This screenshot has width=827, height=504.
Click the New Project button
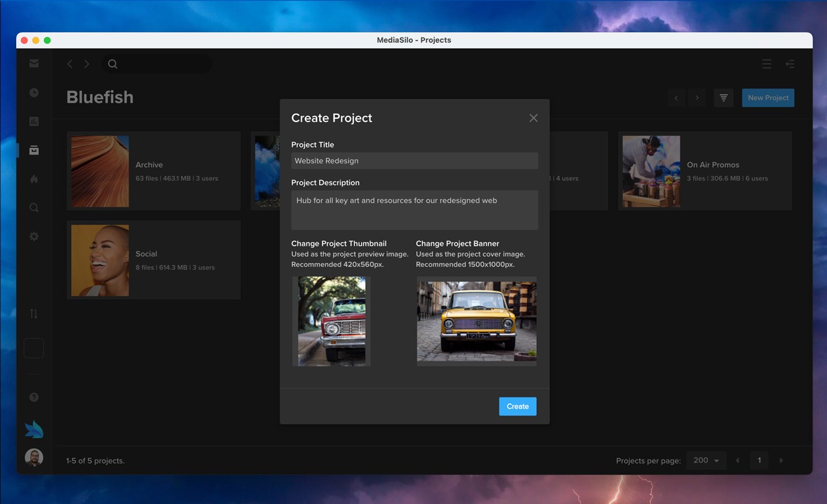pyautogui.click(x=768, y=98)
